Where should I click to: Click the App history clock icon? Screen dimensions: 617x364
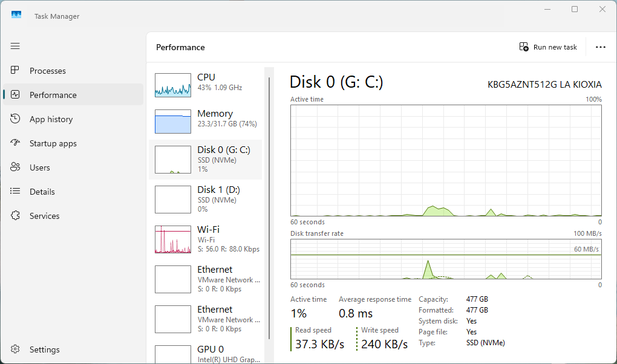pos(15,119)
